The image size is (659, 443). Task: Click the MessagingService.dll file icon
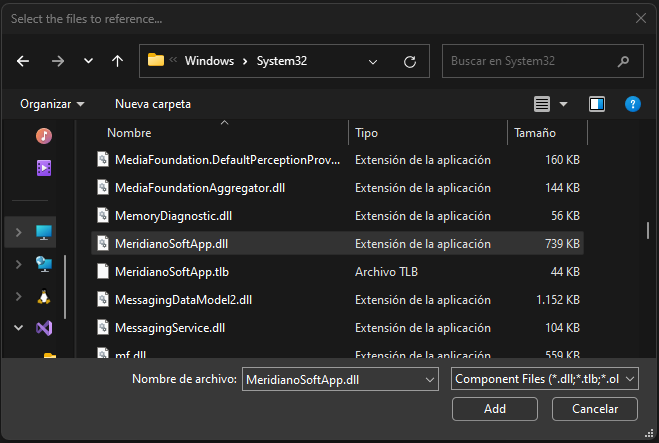click(x=103, y=327)
